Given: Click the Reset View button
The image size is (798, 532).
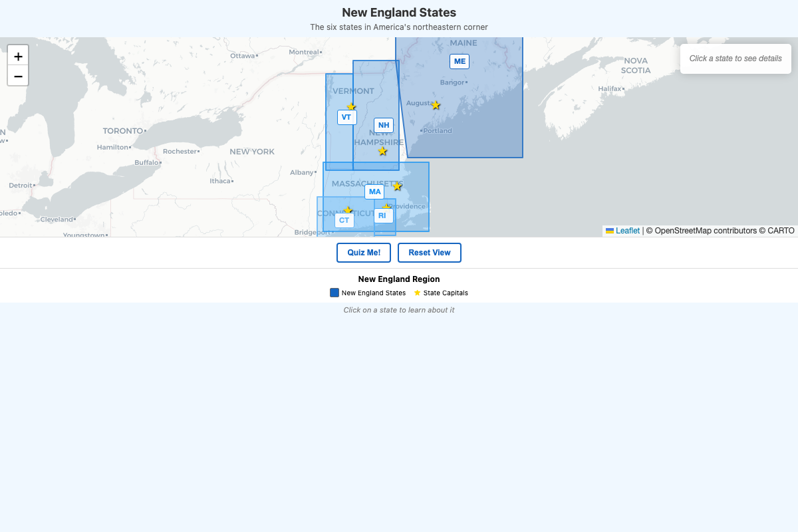Looking at the screenshot, I should [429, 253].
